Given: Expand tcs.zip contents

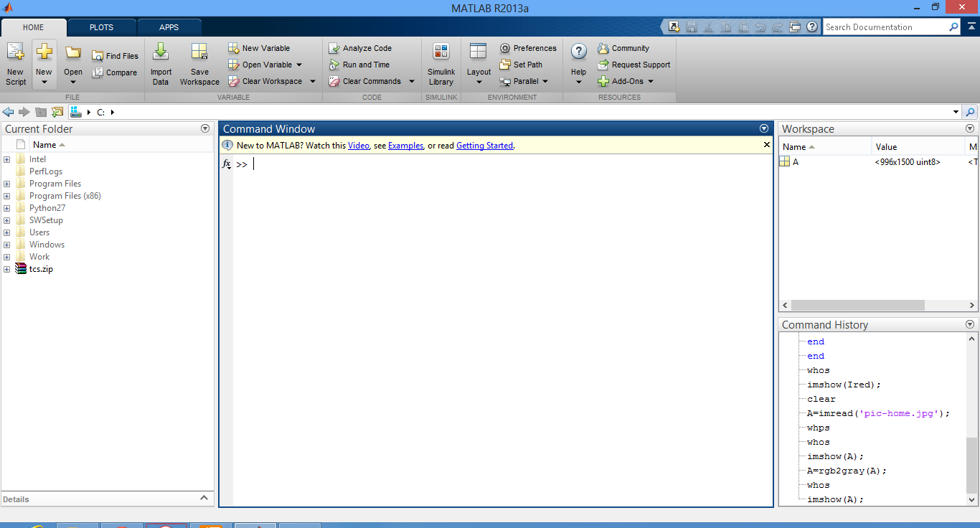Looking at the screenshot, I should [6, 269].
